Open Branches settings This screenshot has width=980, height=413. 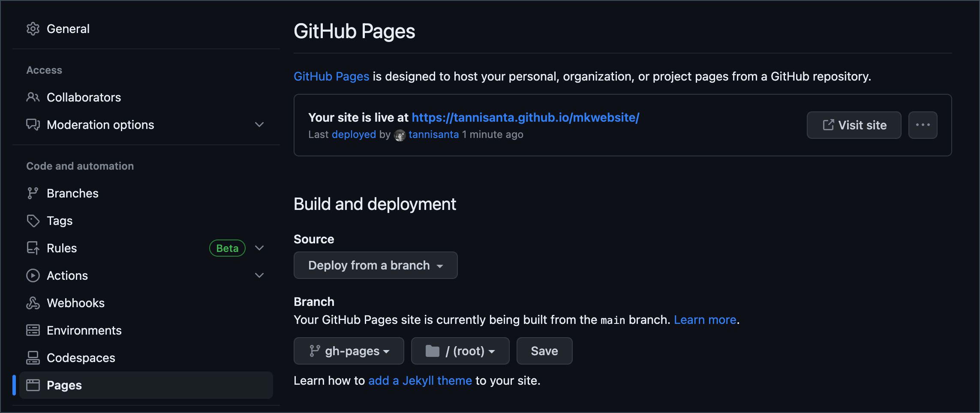pyautogui.click(x=146, y=193)
